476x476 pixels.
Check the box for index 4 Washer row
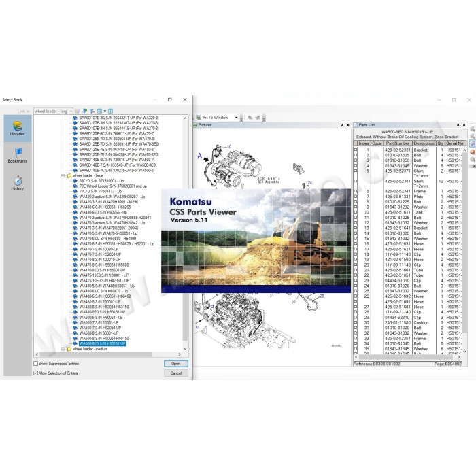pos(356,166)
